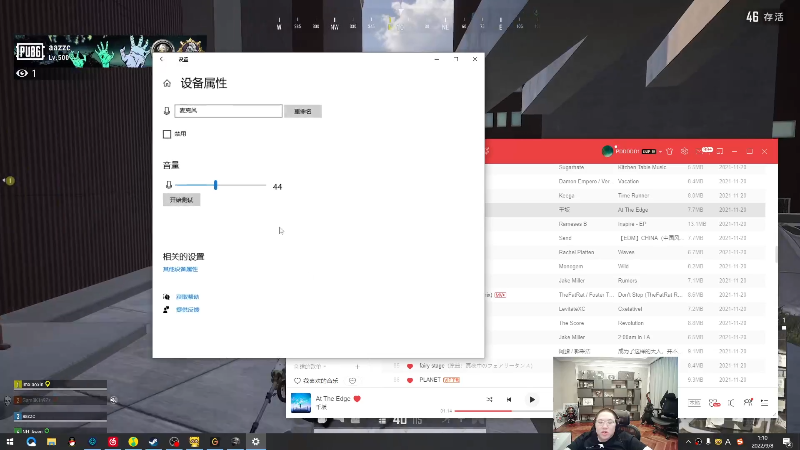Skip to previous track

coord(509,399)
